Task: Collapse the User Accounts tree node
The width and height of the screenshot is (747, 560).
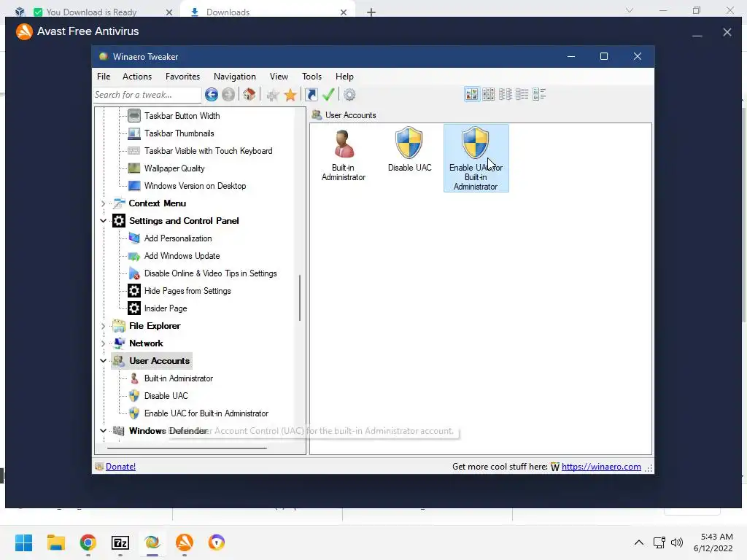Action: 103,361
